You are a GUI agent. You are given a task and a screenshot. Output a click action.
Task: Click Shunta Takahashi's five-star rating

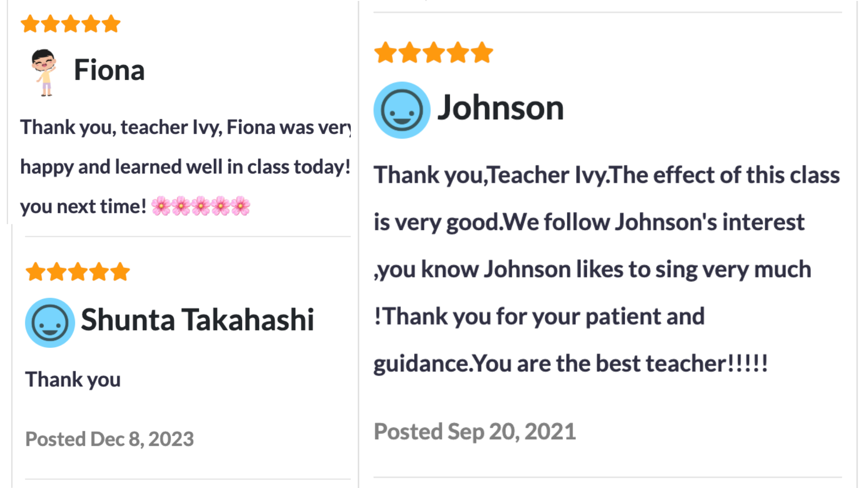78,272
